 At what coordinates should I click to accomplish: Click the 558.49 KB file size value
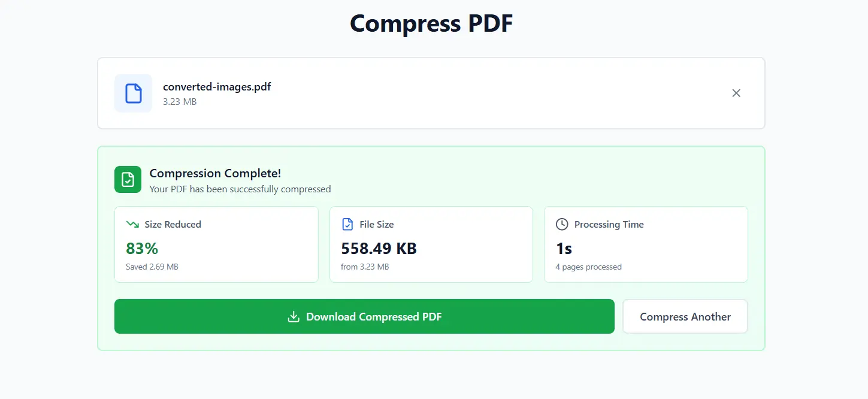378,248
